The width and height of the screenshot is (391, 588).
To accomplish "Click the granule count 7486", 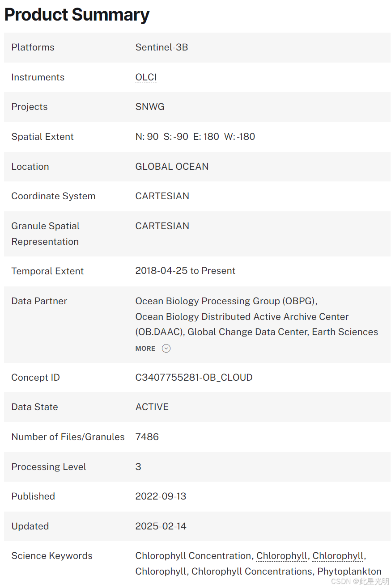I will (x=147, y=437).
